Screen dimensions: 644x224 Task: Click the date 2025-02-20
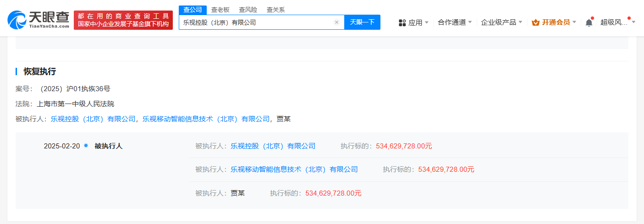62,146
